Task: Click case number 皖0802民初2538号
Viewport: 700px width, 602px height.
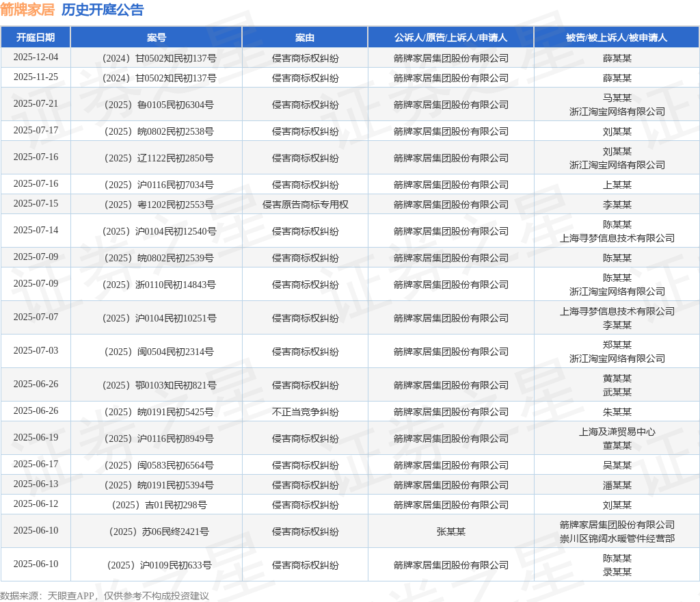Action: (159, 132)
